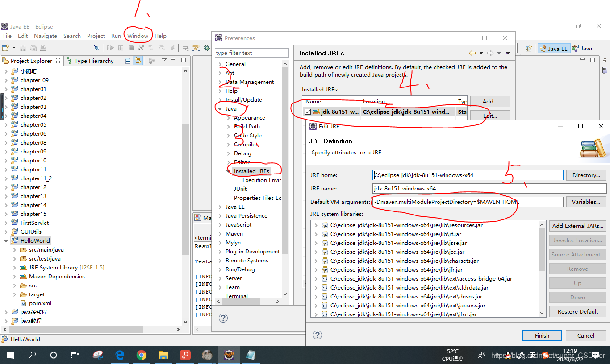Open Windows Start menu
Viewport: 610px width, 364px height.
tap(10, 355)
